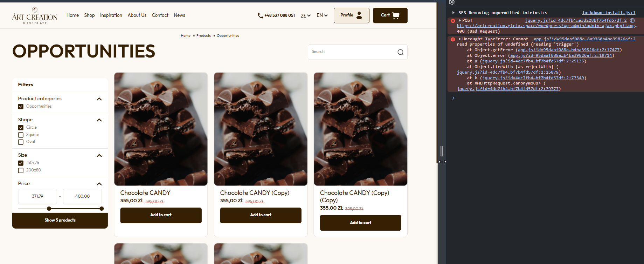The width and height of the screenshot is (644, 264).
Task: Click the +48 537 088 051 phone number
Action: coord(279,15)
